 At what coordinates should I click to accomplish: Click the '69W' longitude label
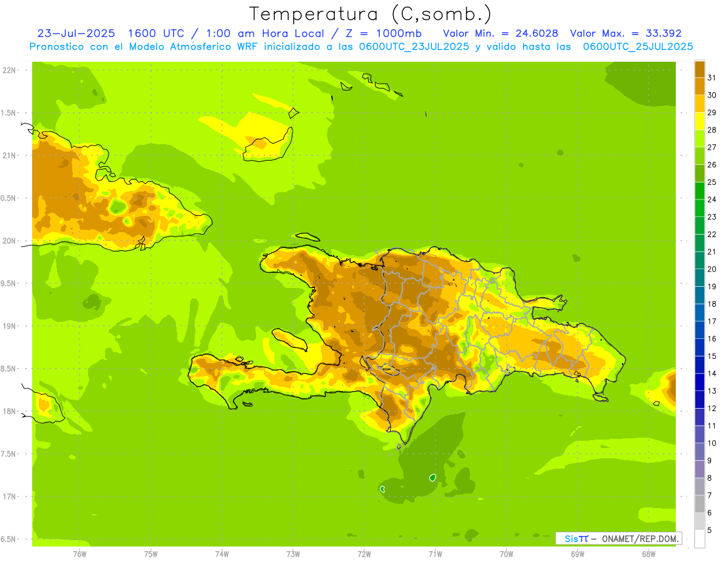coord(578,554)
